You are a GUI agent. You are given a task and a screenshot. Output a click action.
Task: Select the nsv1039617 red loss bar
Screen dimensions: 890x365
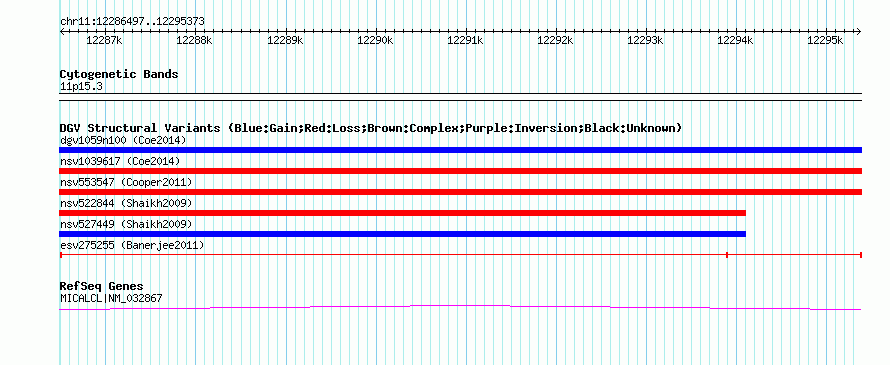pyautogui.click(x=460, y=171)
